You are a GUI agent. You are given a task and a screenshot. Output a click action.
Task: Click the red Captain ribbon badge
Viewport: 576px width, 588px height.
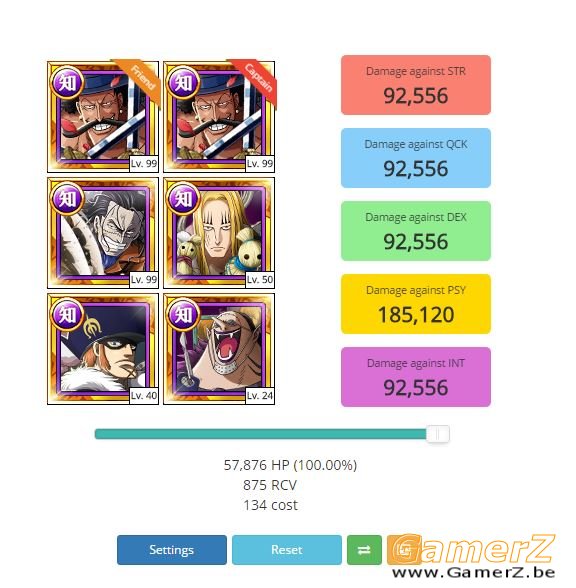[x=256, y=80]
